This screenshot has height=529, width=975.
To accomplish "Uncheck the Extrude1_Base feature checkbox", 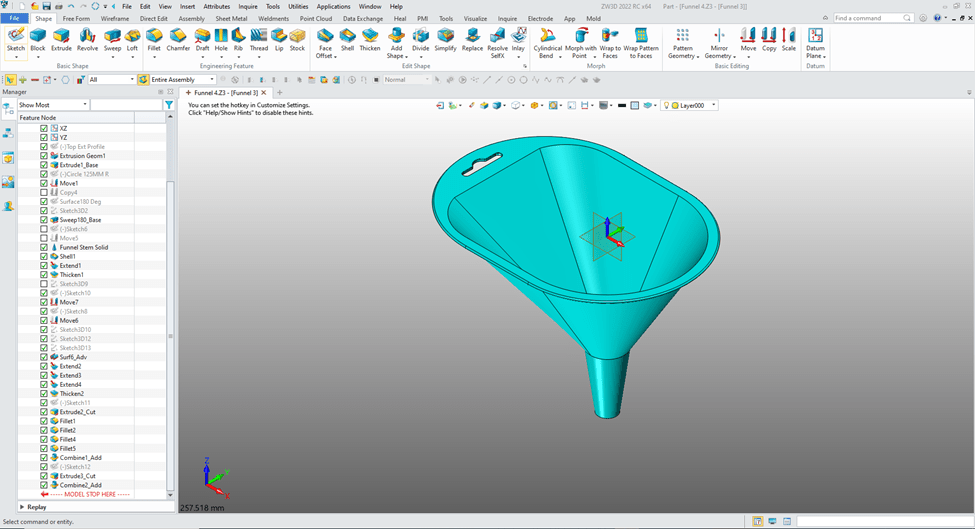I will tap(44, 165).
